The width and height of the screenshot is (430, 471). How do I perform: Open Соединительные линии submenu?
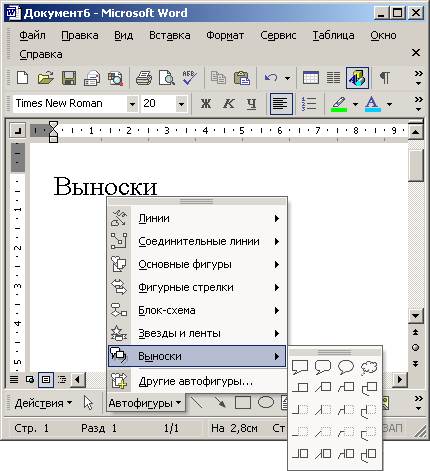pyautogui.click(x=197, y=241)
